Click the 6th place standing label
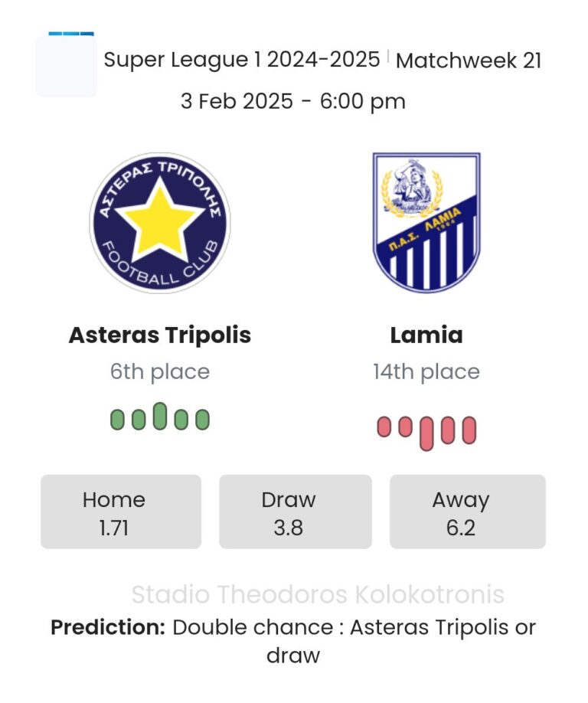 point(160,372)
